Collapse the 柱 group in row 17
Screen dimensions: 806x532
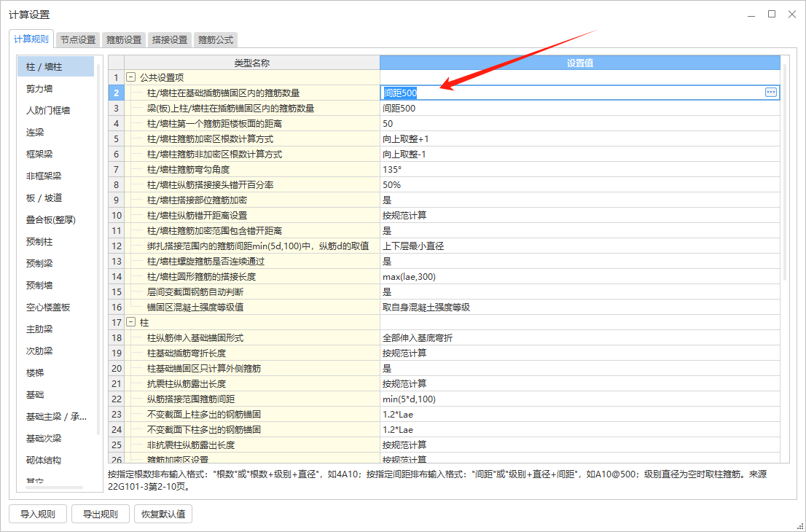click(131, 322)
